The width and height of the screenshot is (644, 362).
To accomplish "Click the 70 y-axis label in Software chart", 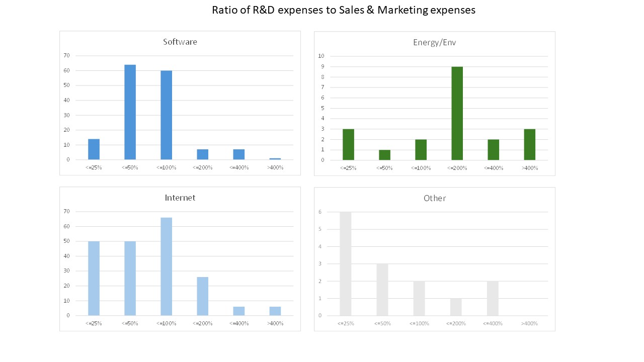I will coord(66,55).
